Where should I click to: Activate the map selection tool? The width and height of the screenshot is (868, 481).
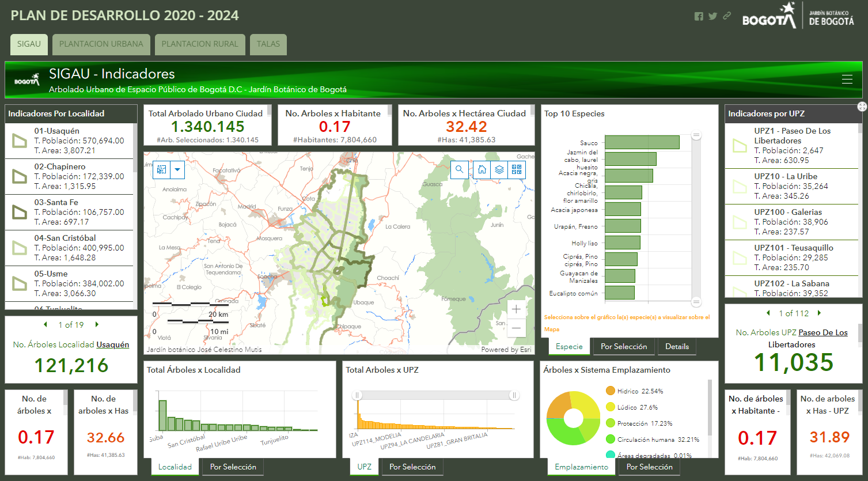coord(161,169)
